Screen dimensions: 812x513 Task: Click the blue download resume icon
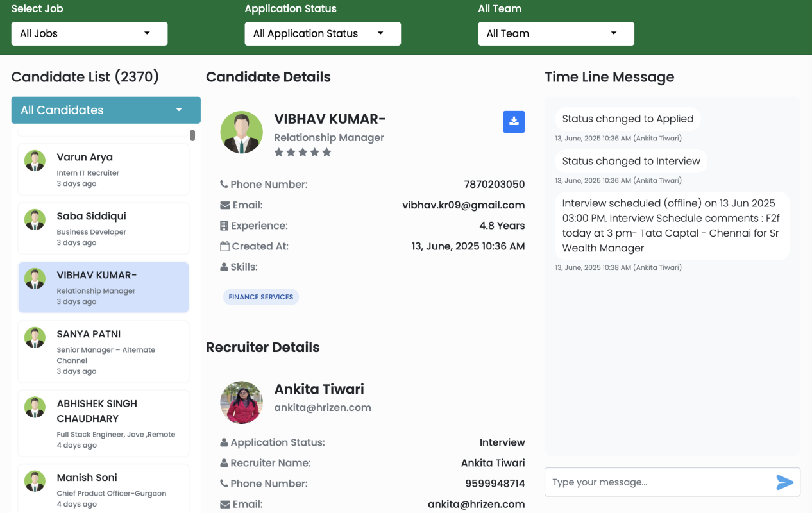tap(513, 122)
